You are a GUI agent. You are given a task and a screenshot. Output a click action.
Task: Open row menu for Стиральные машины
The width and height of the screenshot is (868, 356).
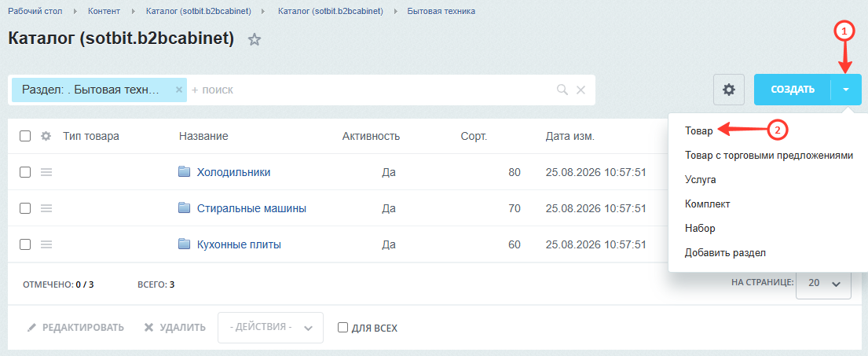click(x=46, y=208)
